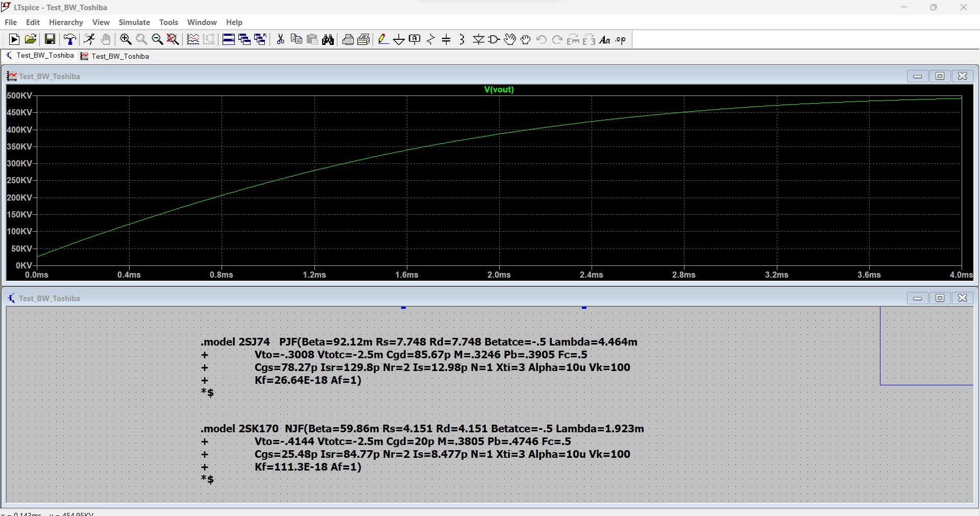Select the Capacitor tool
Image resolution: width=980 pixels, height=516 pixels.
(446, 40)
